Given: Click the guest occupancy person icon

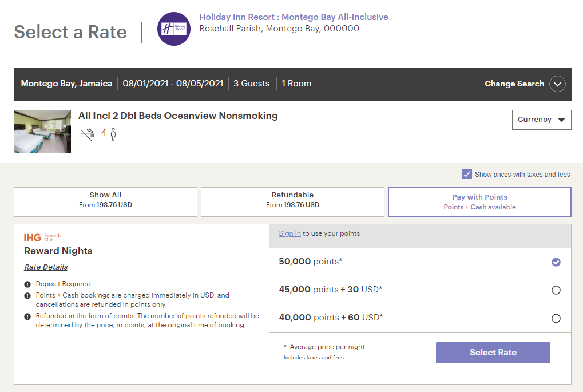Looking at the screenshot, I should pos(113,134).
